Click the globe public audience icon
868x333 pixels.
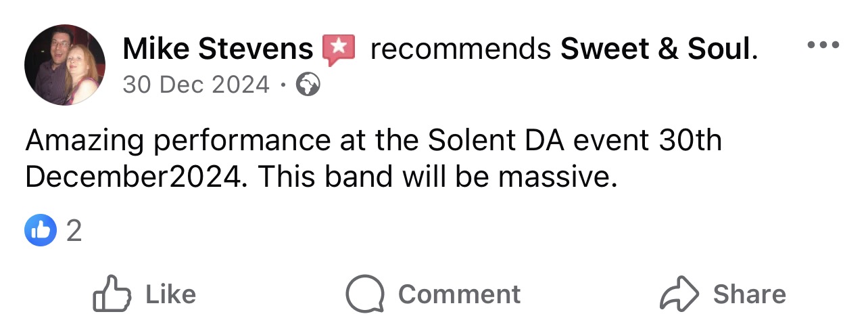coord(308,85)
